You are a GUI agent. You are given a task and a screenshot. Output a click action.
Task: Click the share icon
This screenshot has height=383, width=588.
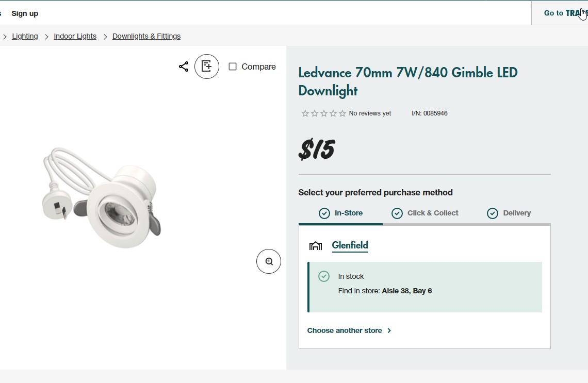pyautogui.click(x=184, y=66)
